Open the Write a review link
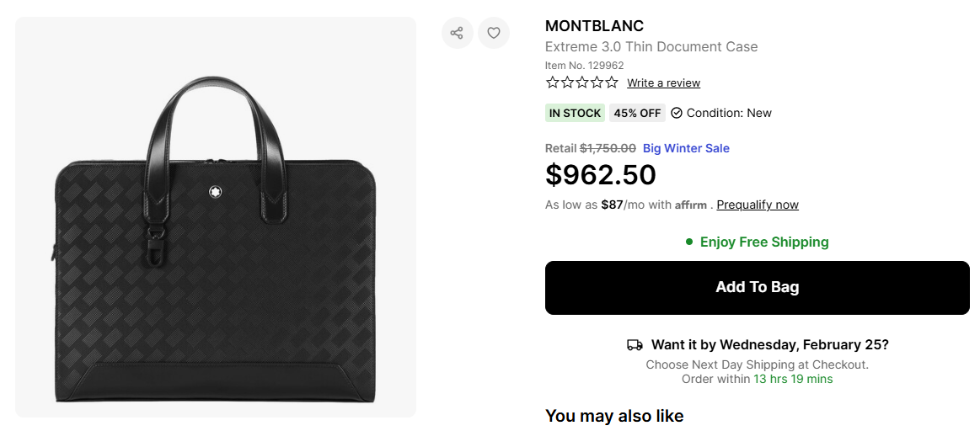The image size is (980, 431). 663,82
